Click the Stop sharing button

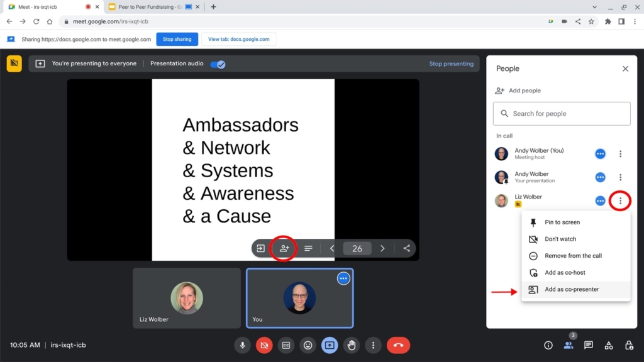click(x=177, y=39)
